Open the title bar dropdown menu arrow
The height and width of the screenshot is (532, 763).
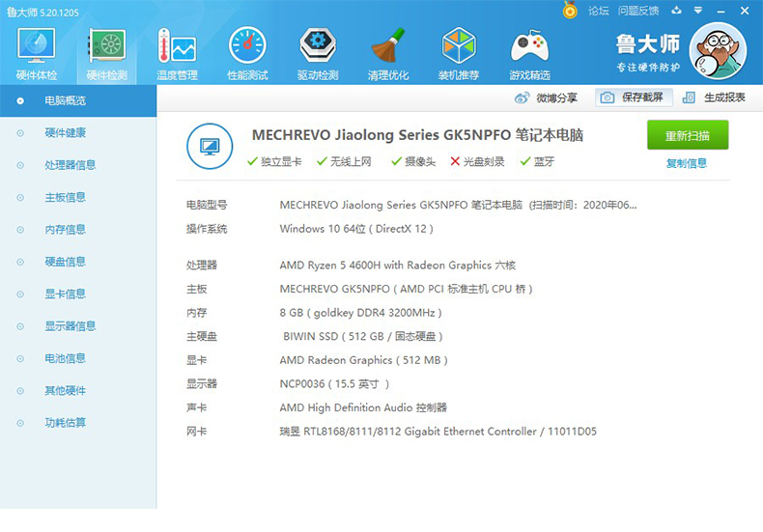(x=698, y=11)
